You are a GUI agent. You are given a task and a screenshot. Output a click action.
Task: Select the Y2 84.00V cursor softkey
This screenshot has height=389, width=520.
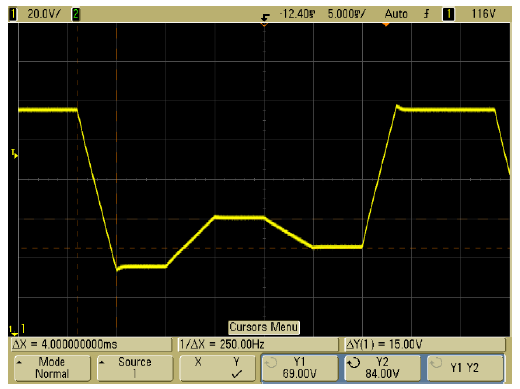(382, 368)
